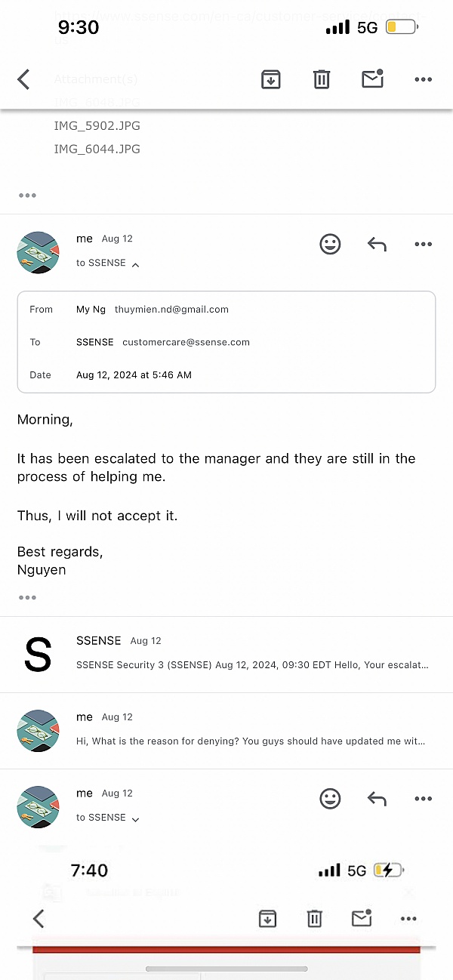Tap customercare@ssense.com email address

click(186, 342)
